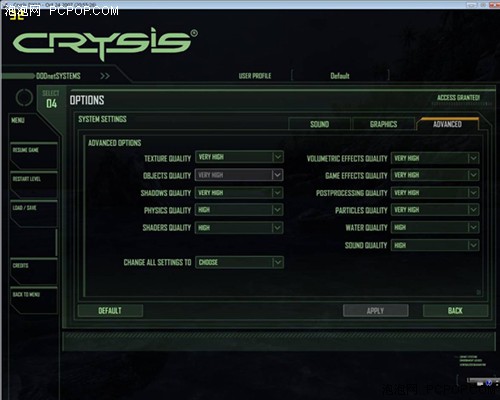Open the Change All Settings To dropdown

[239, 262]
